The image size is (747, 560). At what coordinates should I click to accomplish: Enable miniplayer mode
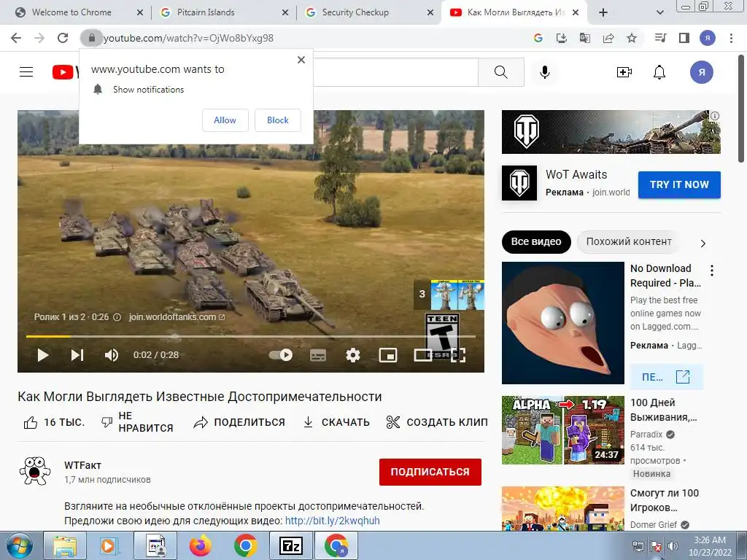pos(388,355)
